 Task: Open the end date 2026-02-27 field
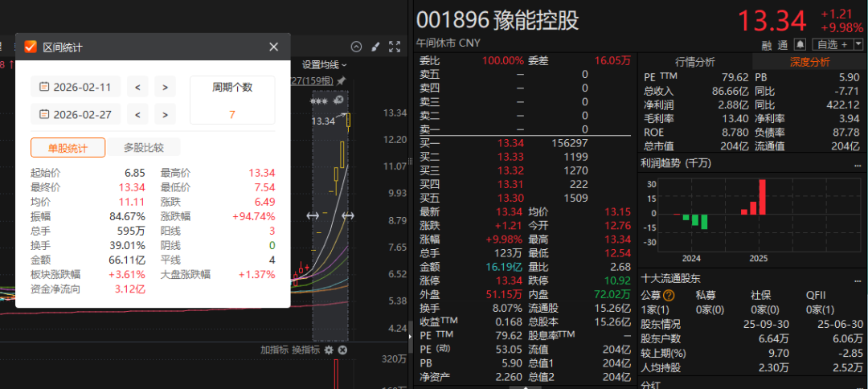click(76, 115)
